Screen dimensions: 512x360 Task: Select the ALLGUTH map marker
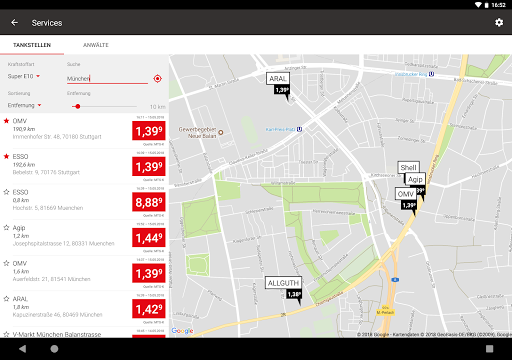coord(283,283)
